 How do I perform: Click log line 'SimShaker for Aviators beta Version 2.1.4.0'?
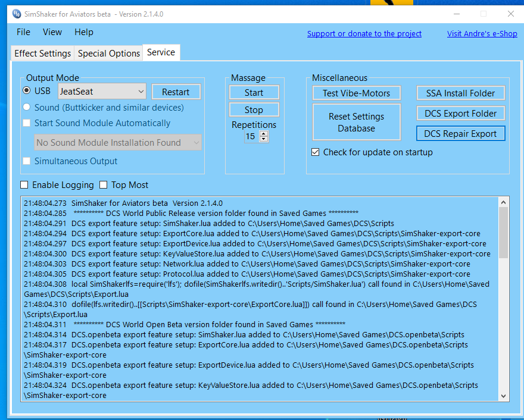123,203
